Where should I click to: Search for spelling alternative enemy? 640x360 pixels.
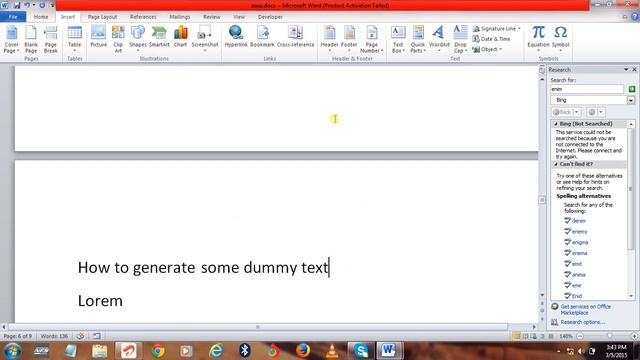tap(579, 231)
